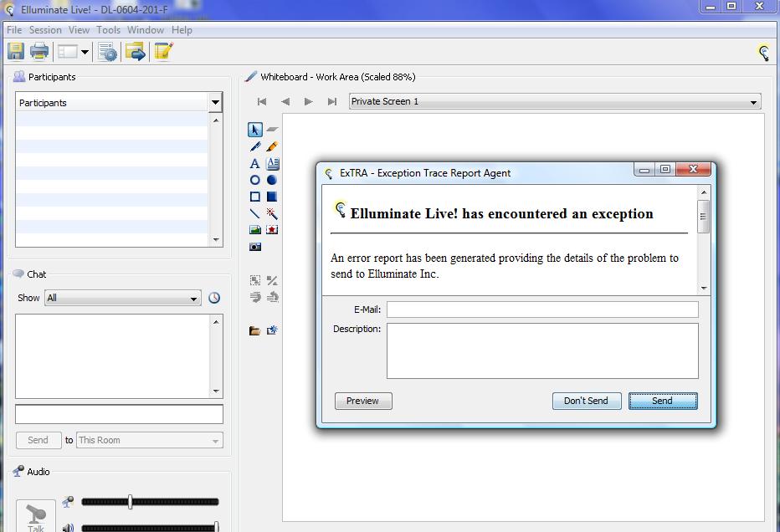Click the Preview button in ExTRA dialog

point(363,402)
